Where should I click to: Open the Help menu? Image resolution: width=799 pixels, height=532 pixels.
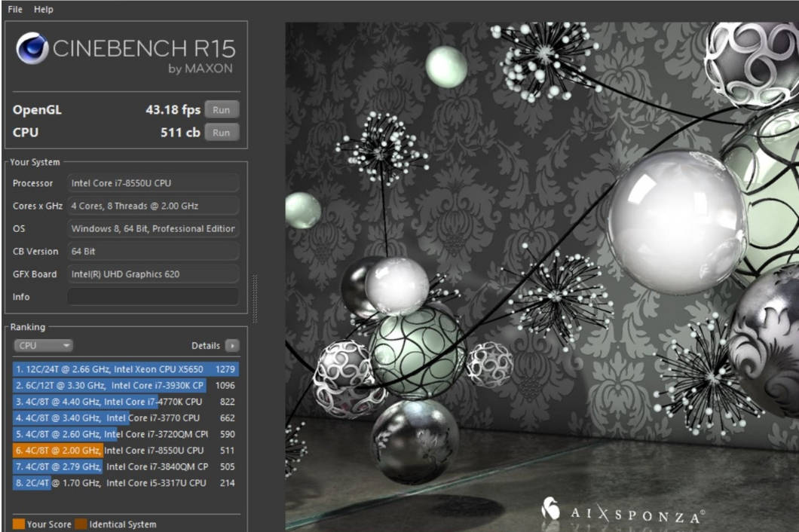(x=43, y=8)
